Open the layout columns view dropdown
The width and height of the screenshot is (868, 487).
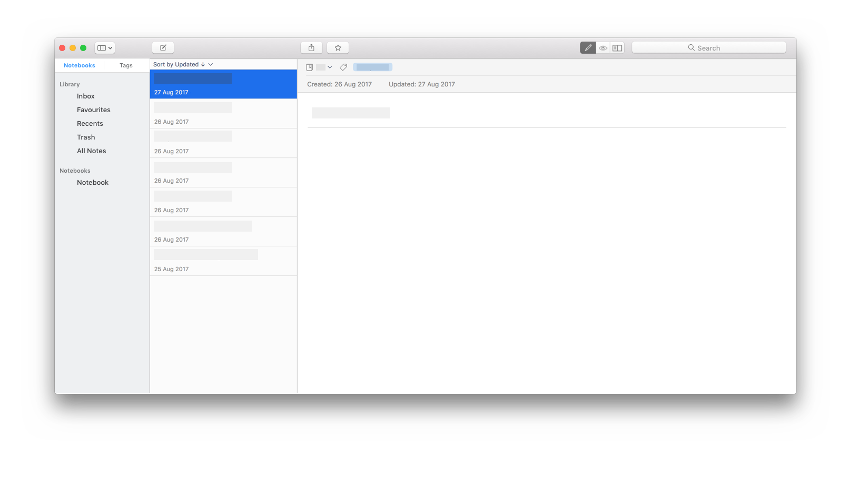(105, 48)
